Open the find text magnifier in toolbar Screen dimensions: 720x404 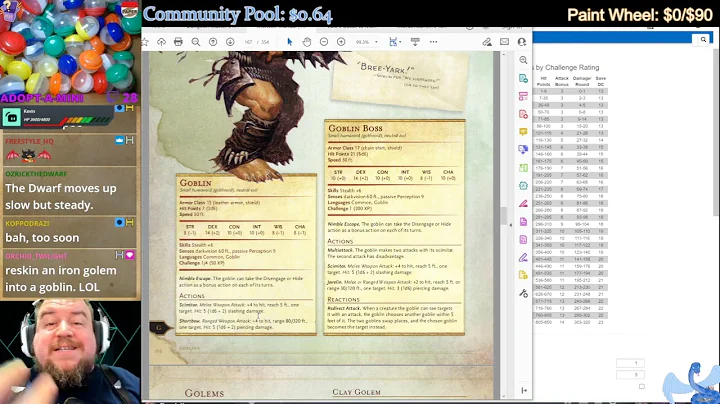pyautogui.click(x=196, y=42)
